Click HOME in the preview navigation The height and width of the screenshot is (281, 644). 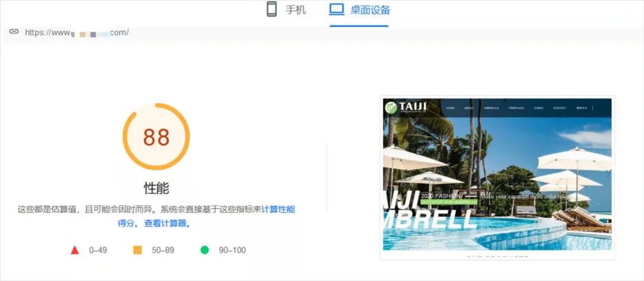450,108
